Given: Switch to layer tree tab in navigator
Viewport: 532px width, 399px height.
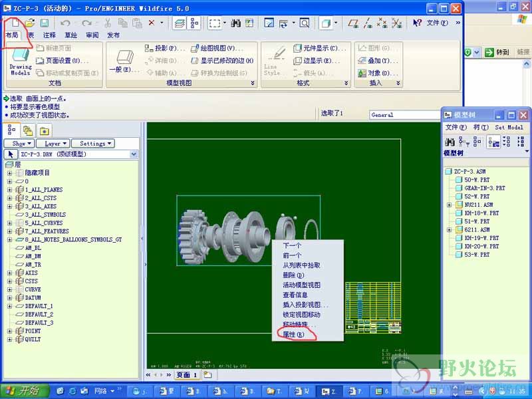Looking at the screenshot, I should pos(11,130).
